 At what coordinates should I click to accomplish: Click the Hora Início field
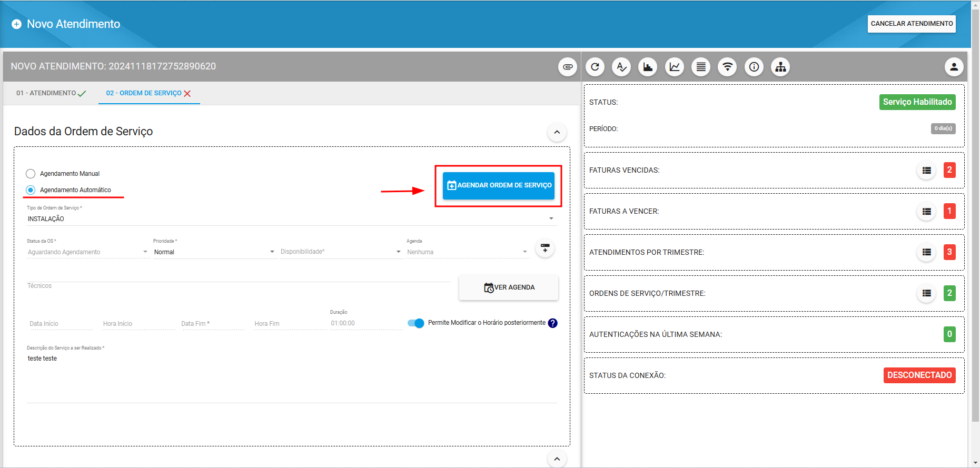point(138,324)
